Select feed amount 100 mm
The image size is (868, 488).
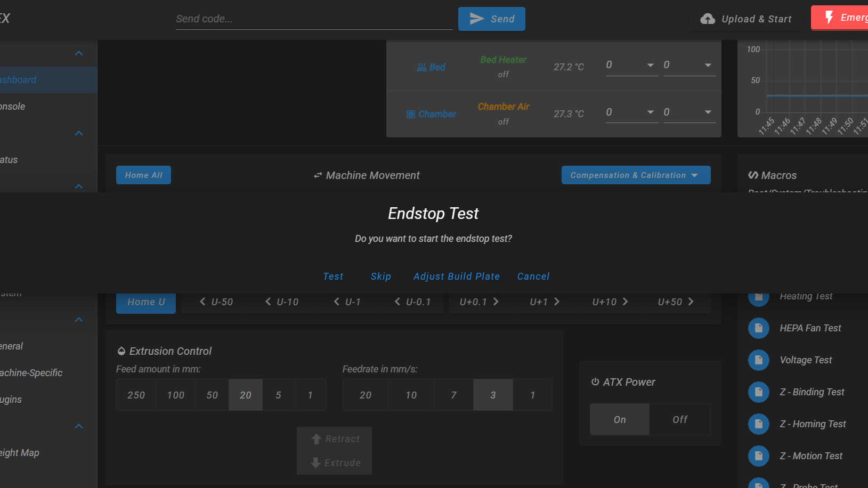click(x=176, y=395)
